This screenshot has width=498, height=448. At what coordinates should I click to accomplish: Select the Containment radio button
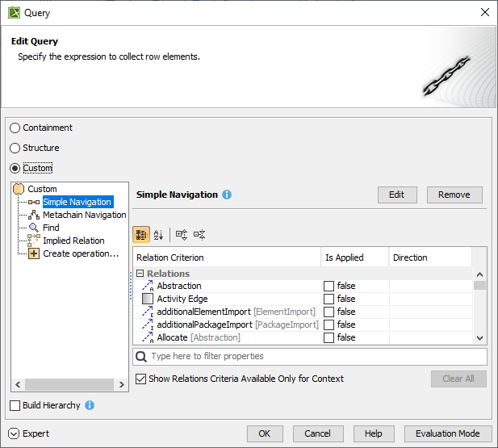click(x=15, y=128)
